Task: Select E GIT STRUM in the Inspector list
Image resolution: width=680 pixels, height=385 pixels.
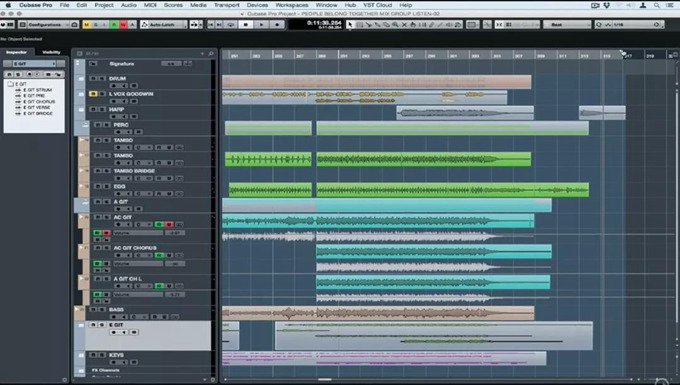Action: coord(37,90)
